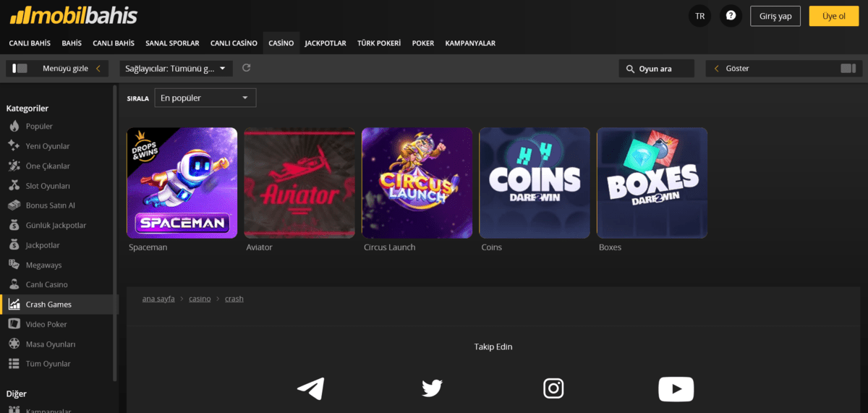Click the Spaceman title text
The height and width of the screenshot is (413, 868).
tap(148, 247)
